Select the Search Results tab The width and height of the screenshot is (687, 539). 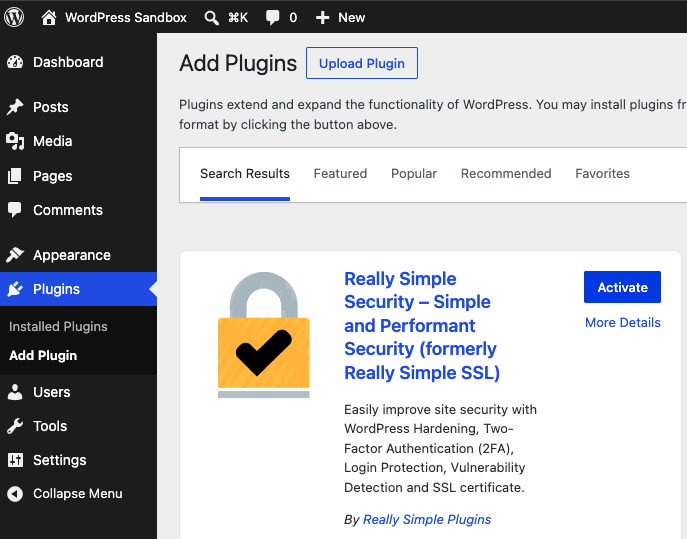point(245,174)
